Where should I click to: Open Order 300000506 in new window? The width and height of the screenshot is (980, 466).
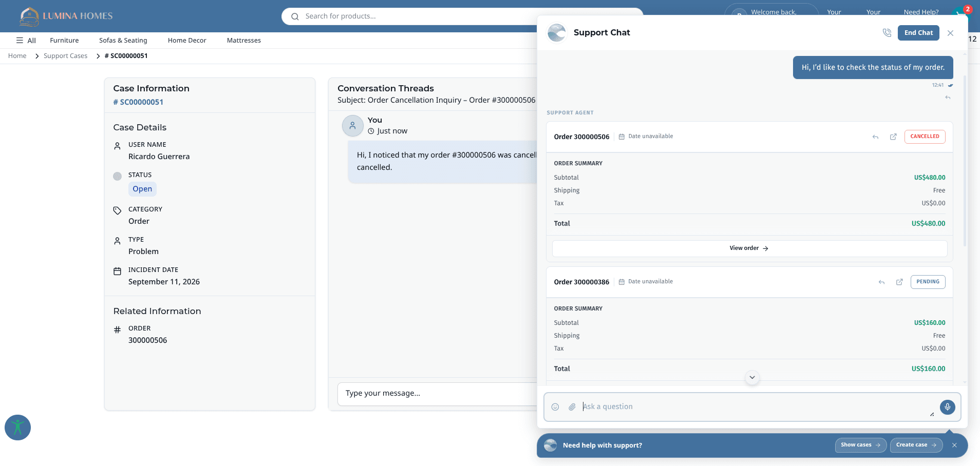pos(893,137)
